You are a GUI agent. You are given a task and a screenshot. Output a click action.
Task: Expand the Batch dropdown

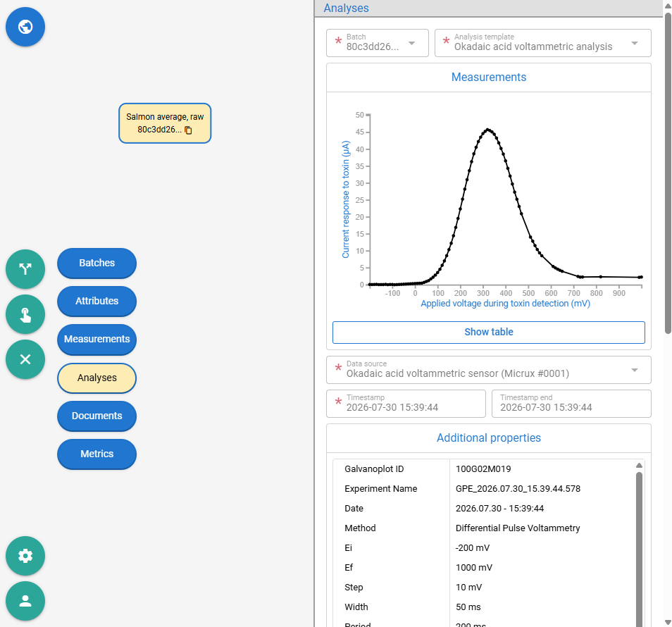pyautogui.click(x=377, y=43)
